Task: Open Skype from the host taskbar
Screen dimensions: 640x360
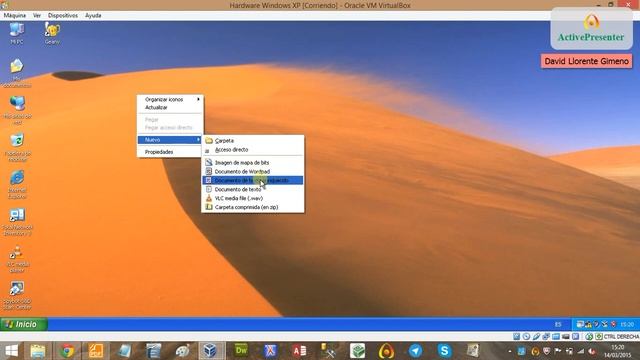Action: [444, 351]
